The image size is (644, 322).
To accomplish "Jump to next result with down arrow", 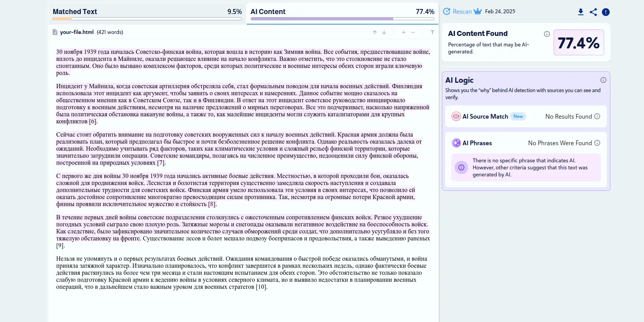I will 384,32.
